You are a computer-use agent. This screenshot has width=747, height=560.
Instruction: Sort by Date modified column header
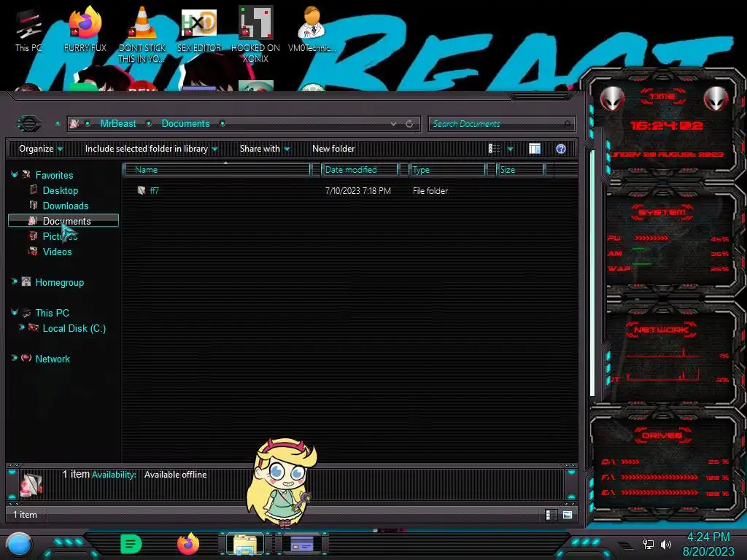[x=360, y=170]
